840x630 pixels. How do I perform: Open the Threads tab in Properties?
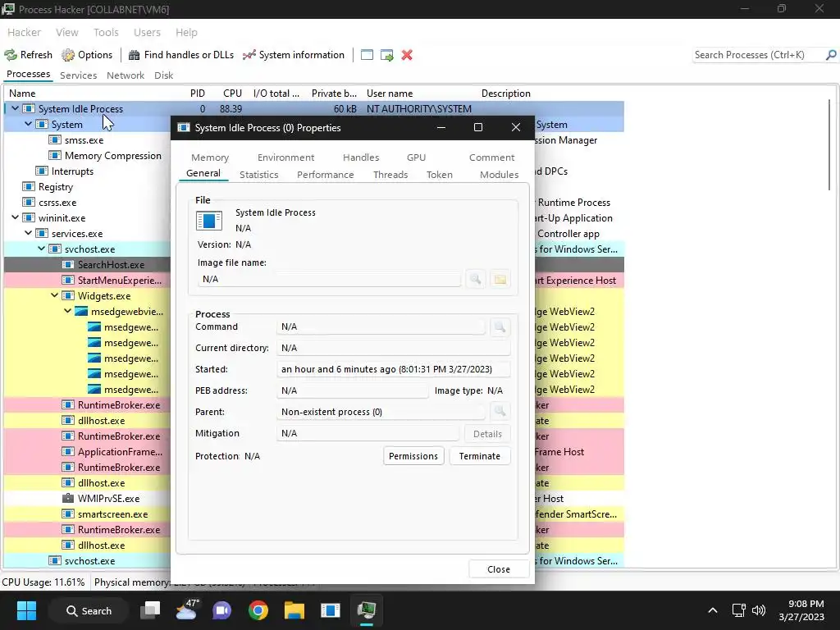[x=390, y=175]
